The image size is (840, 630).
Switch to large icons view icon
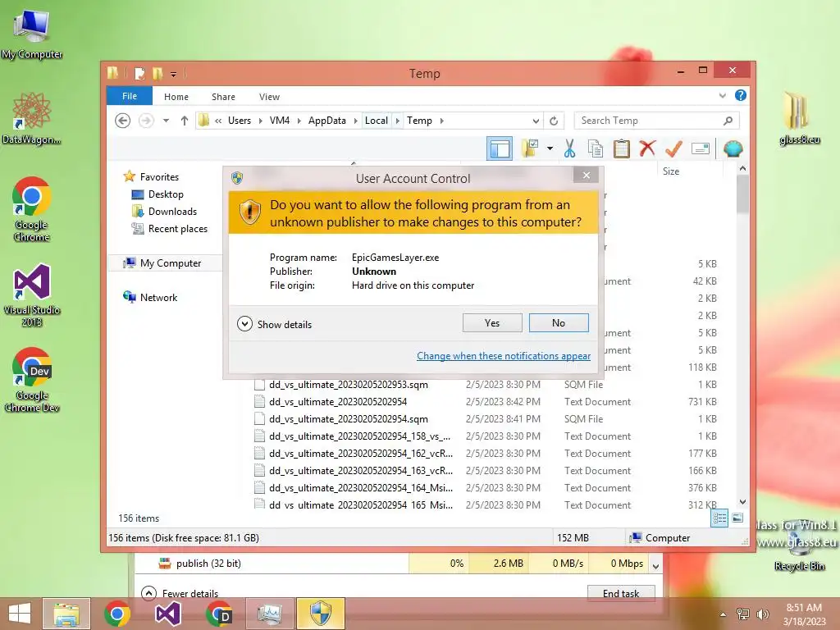point(737,518)
